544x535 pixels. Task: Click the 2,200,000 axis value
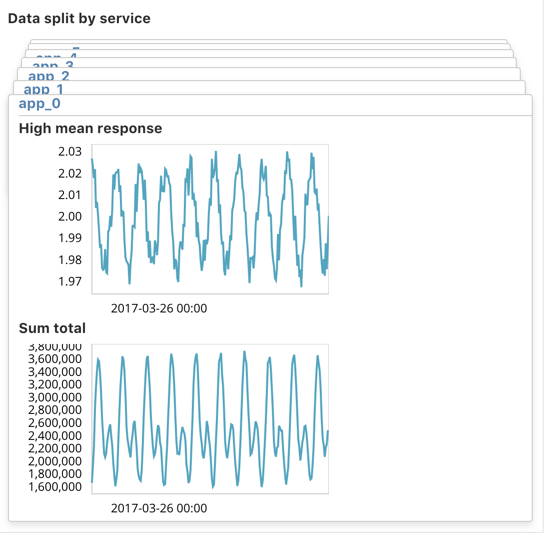click(x=55, y=448)
